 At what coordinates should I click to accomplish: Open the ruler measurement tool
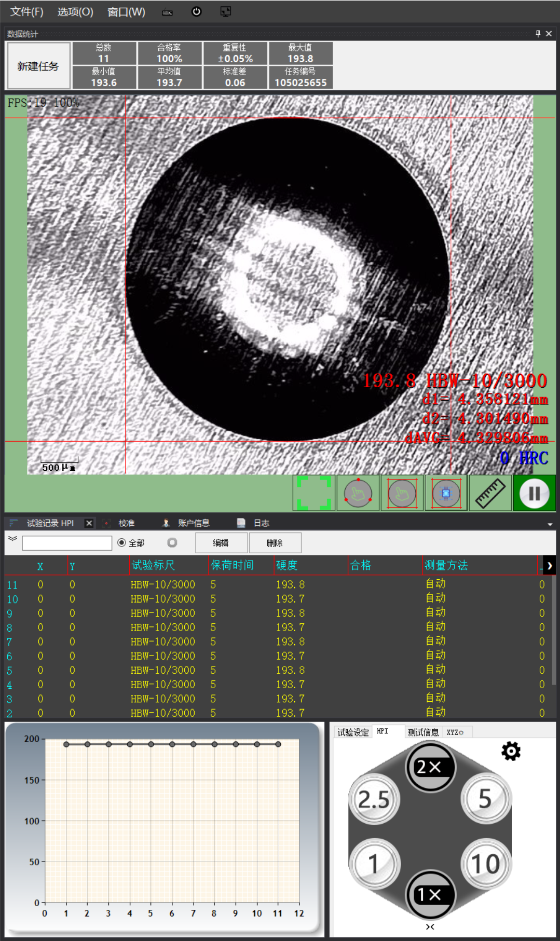click(490, 493)
